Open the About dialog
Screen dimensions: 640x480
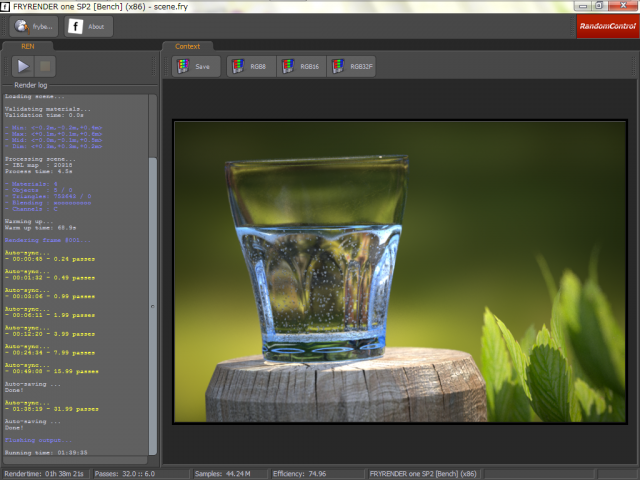point(89,27)
